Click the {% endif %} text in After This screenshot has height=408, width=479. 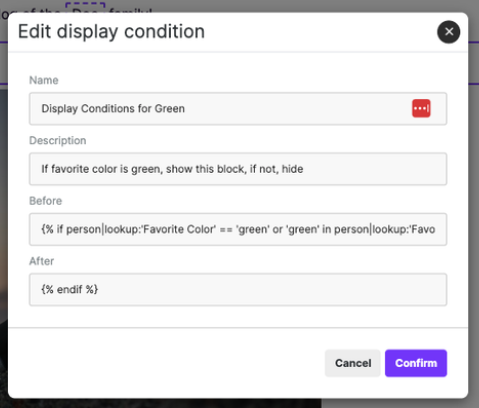click(x=70, y=289)
